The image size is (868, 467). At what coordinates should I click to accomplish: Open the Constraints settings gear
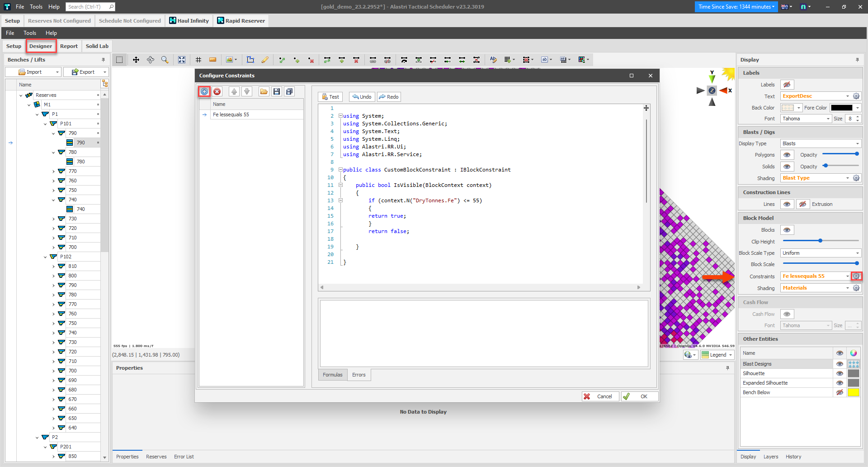point(856,276)
